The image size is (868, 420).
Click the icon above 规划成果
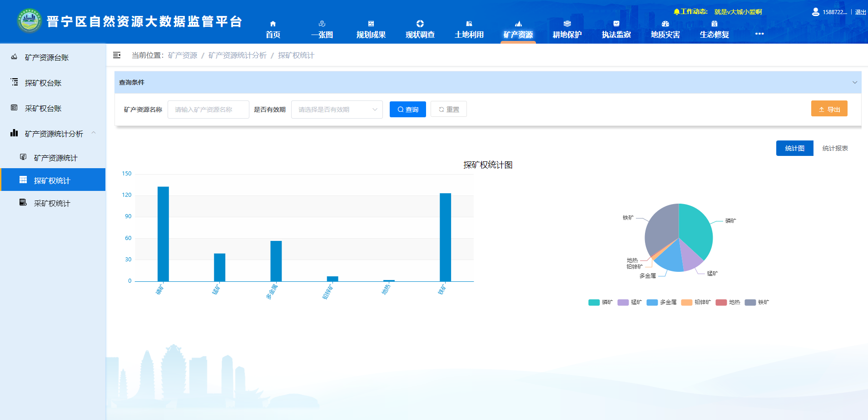point(371,24)
